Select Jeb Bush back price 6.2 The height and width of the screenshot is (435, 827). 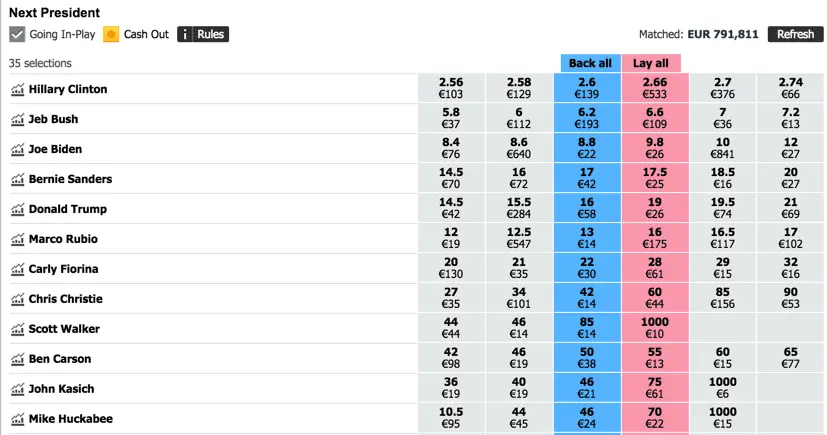point(587,118)
